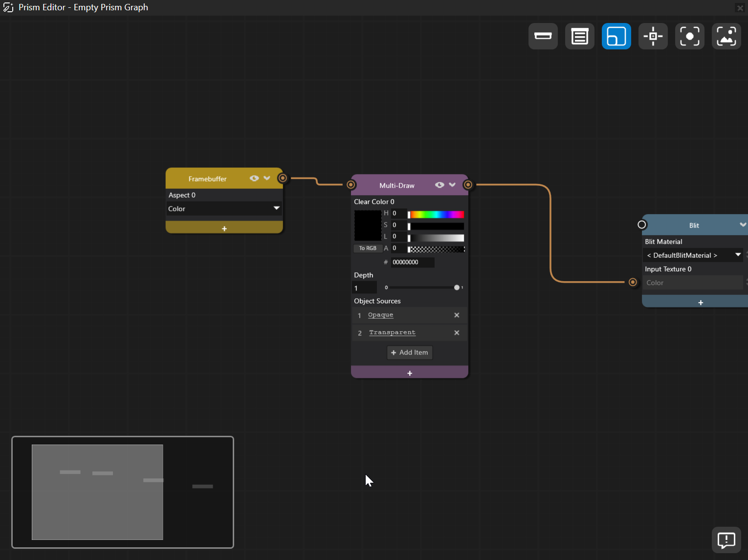Click the collapse all nodes toolbar icon

(543, 36)
